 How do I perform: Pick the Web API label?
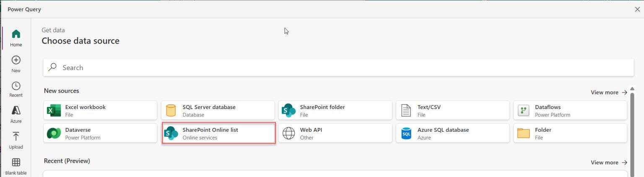(311, 130)
